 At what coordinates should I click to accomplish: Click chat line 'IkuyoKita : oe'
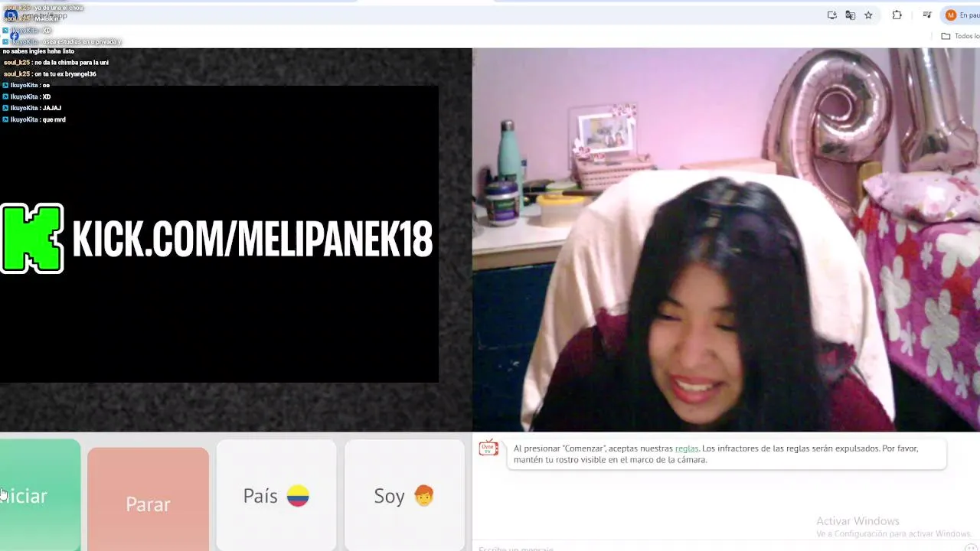click(27, 86)
